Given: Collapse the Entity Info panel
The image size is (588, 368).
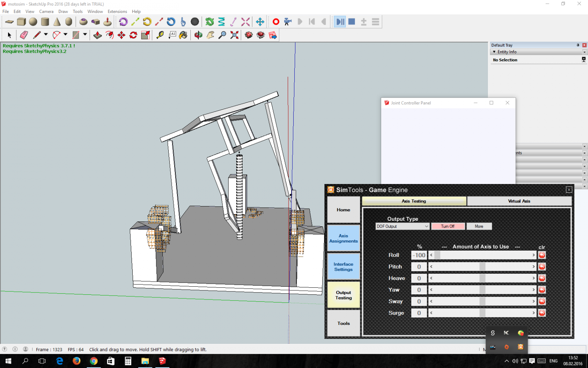Looking at the screenshot, I should click(494, 52).
